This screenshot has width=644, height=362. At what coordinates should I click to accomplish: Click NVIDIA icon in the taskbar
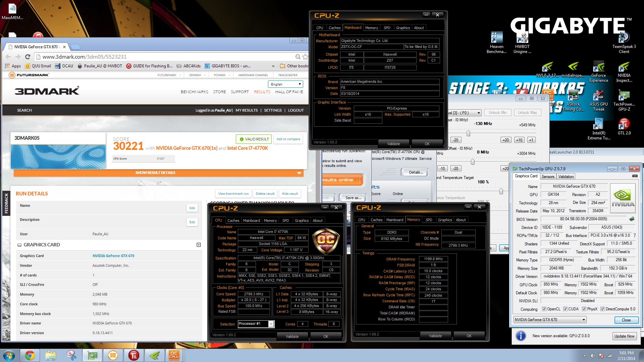(x=155, y=355)
